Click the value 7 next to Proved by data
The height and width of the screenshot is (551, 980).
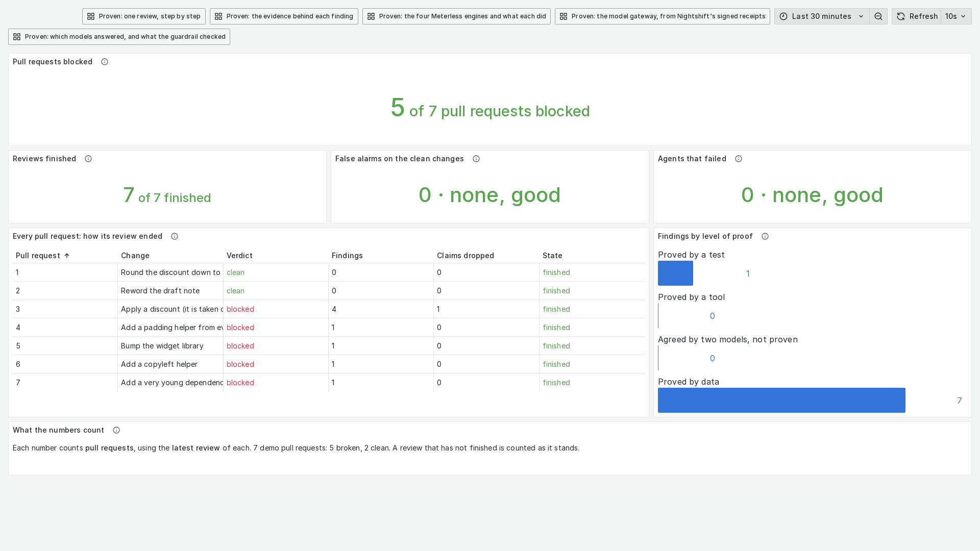click(960, 400)
